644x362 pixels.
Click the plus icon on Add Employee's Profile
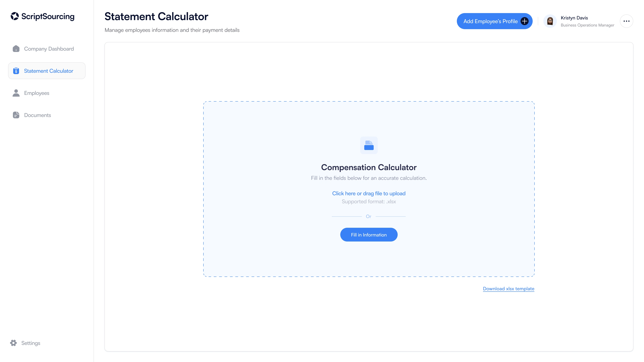[524, 21]
